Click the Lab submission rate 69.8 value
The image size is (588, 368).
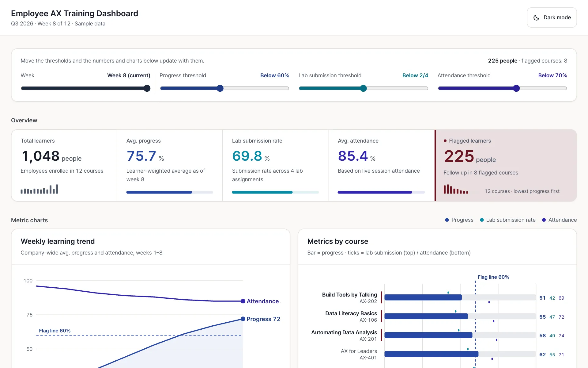tap(247, 156)
